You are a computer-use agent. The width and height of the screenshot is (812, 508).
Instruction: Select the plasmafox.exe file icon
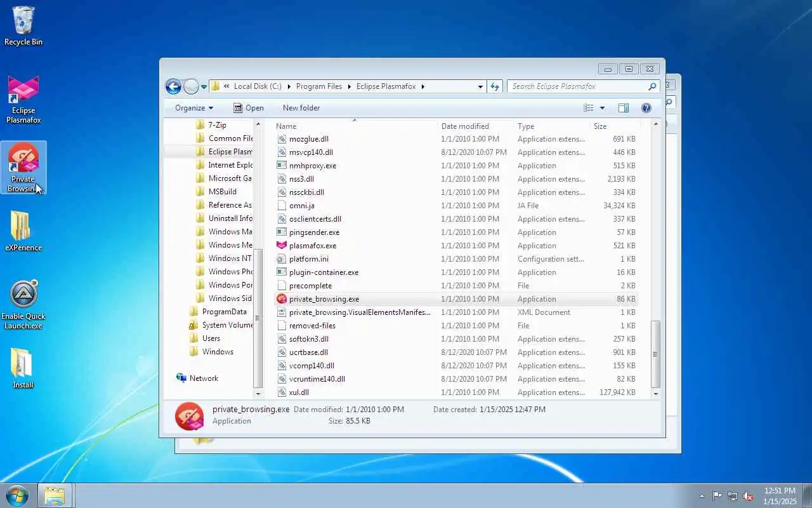pos(282,246)
